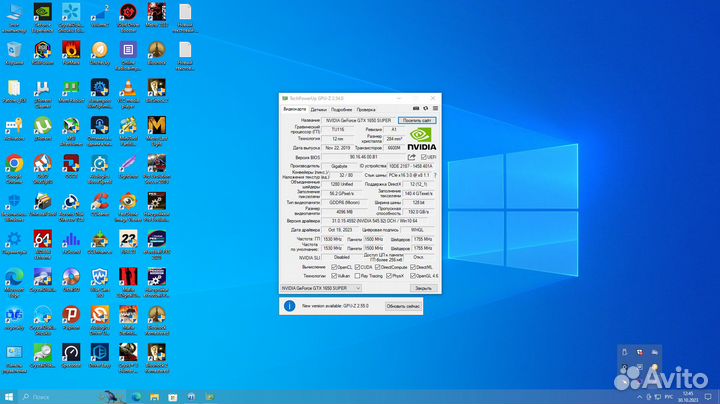The image size is (720, 404).
Task: Open the uTorrent desktop shortcut
Action: pos(43,126)
